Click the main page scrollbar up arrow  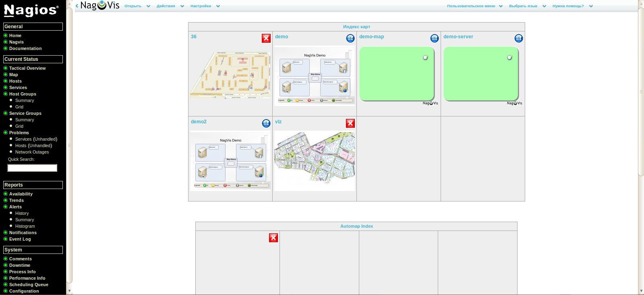click(x=641, y=3)
